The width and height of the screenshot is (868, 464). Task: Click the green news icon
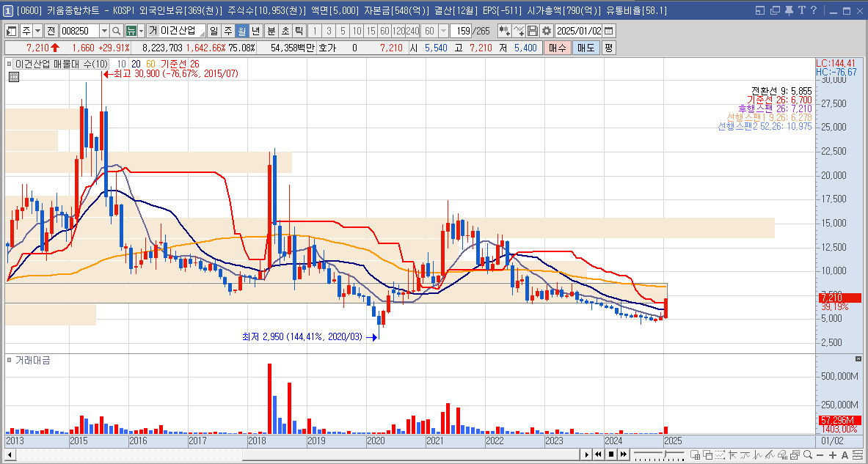coord(131,31)
